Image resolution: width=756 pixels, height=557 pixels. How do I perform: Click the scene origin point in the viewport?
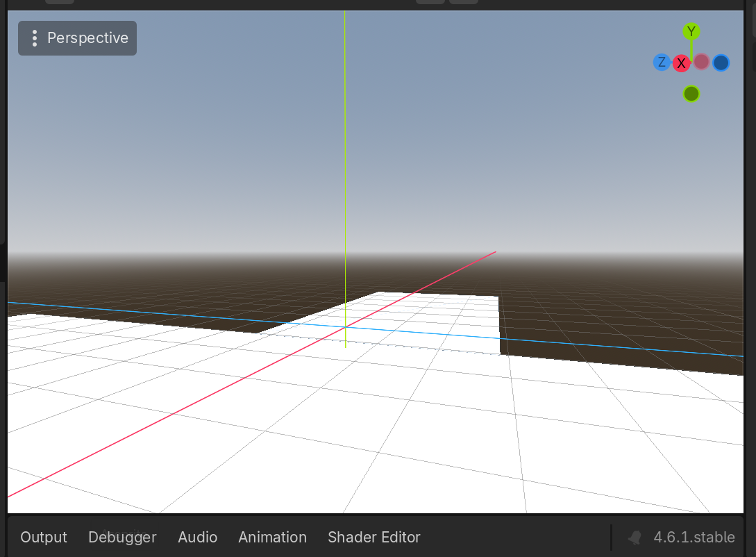(x=345, y=326)
